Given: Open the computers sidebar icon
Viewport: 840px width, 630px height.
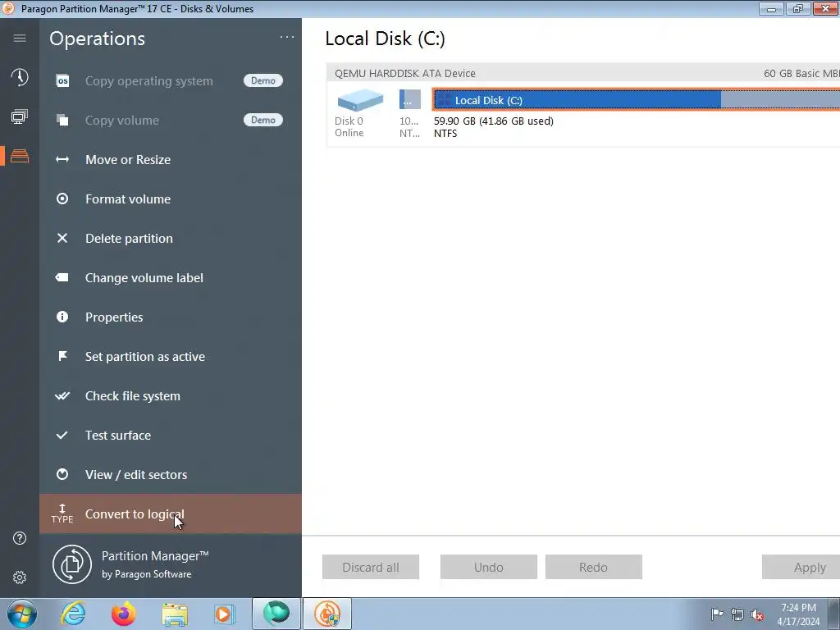Looking at the screenshot, I should [20, 116].
